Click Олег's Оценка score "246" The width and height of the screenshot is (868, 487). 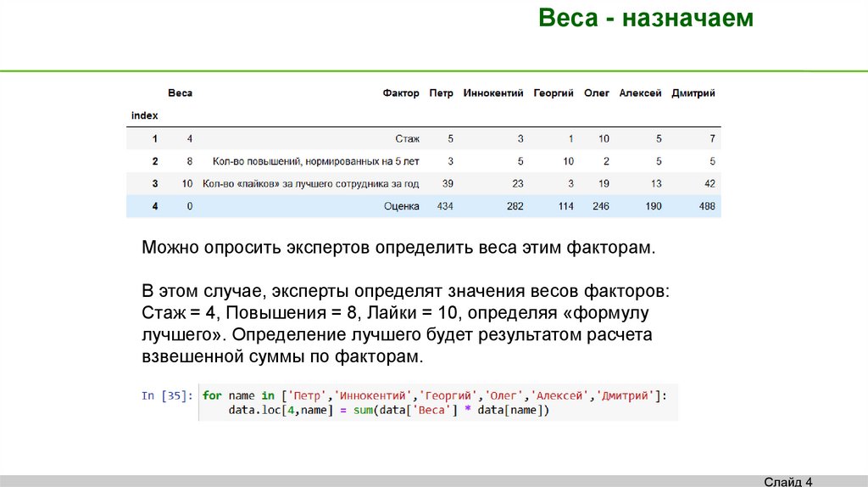[x=601, y=206]
